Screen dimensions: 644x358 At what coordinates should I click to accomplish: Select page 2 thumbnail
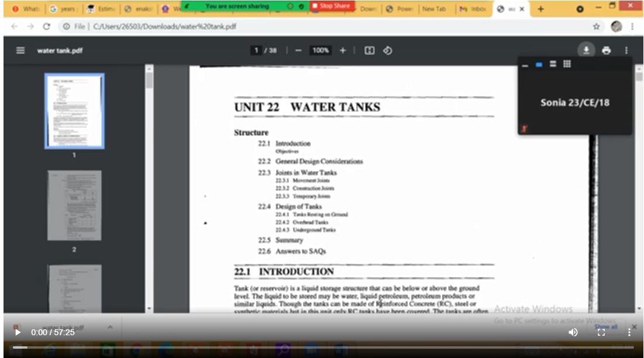[74, 205]
